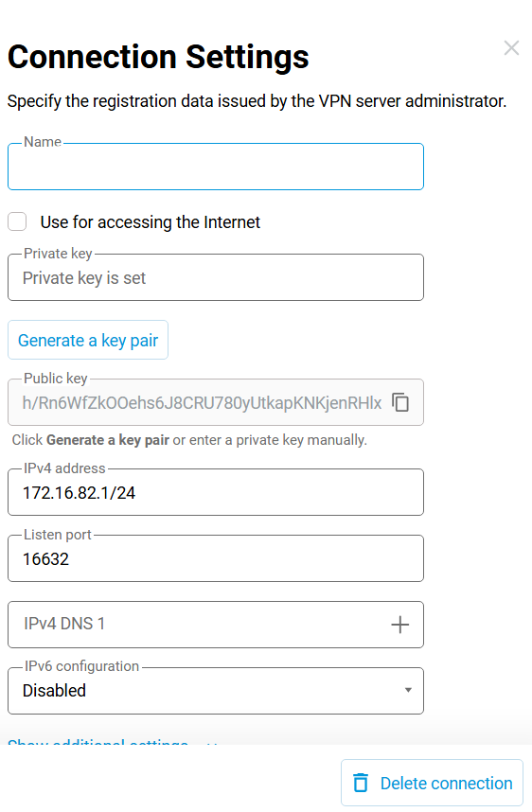
Task: Copy the public key with clipboard icon
Action: pyautogui.click(x=400, y=402)
